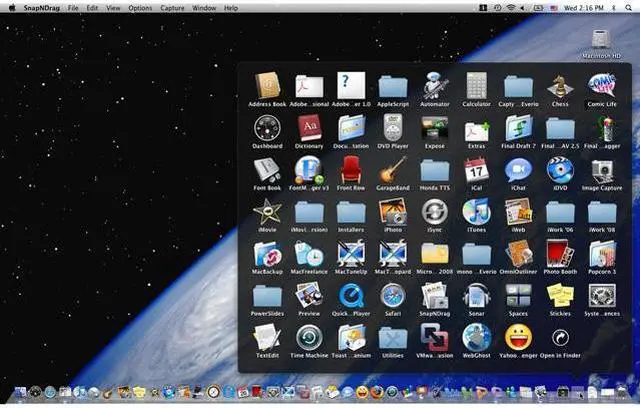Open Address Book from the stack grid
The image size is (640, 408).
(267, 86)
